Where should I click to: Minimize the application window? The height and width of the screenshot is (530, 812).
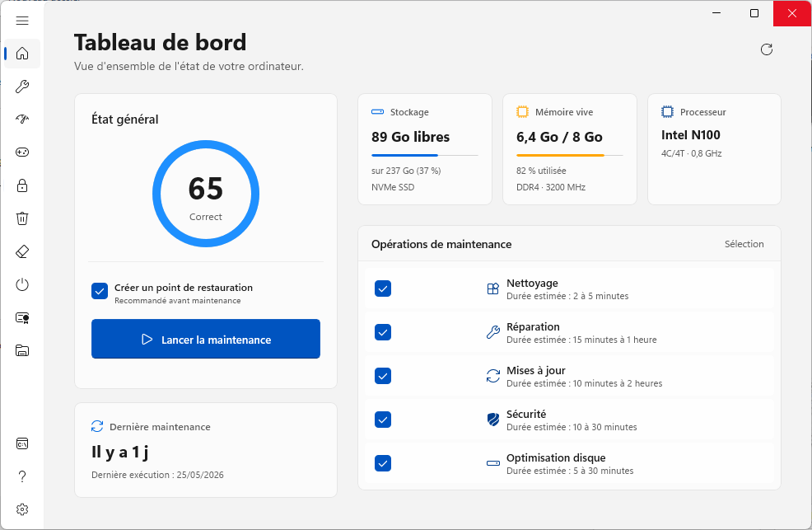pos(716,13)
